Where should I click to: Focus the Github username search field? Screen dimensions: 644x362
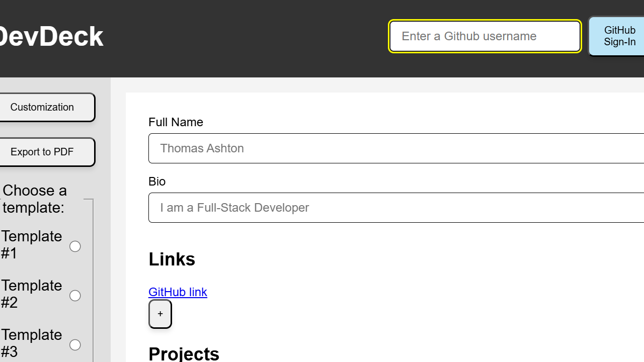point(485,36)
